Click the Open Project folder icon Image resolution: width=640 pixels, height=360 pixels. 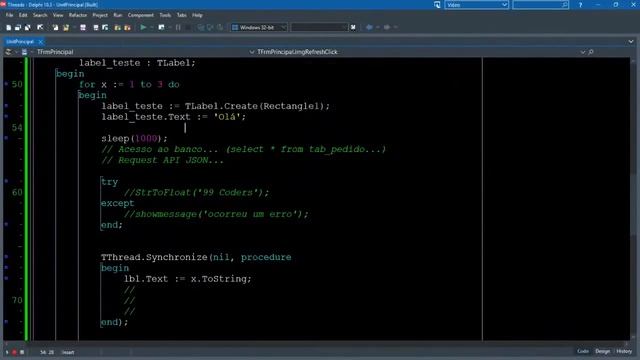coord(66,27)
